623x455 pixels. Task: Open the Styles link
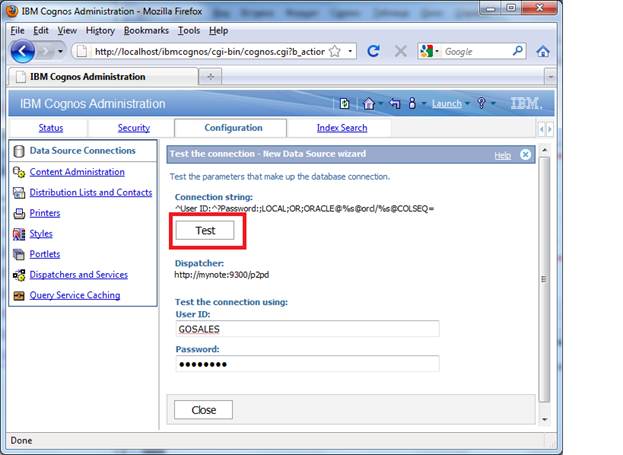[41, 234]
